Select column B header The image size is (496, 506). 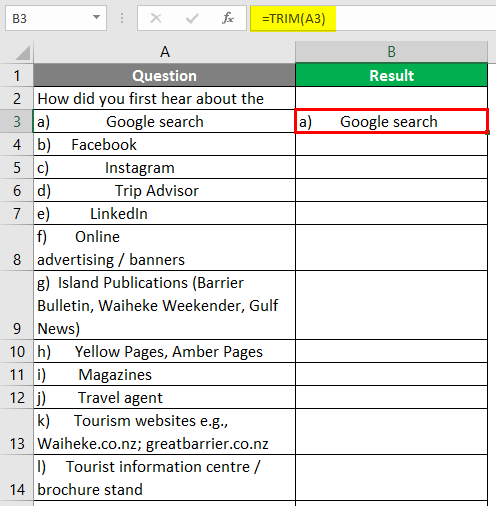coord(391,52)
